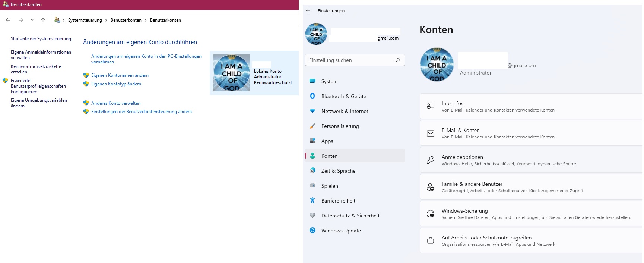Open Zeit & Sprache settings

pos(355,171)
